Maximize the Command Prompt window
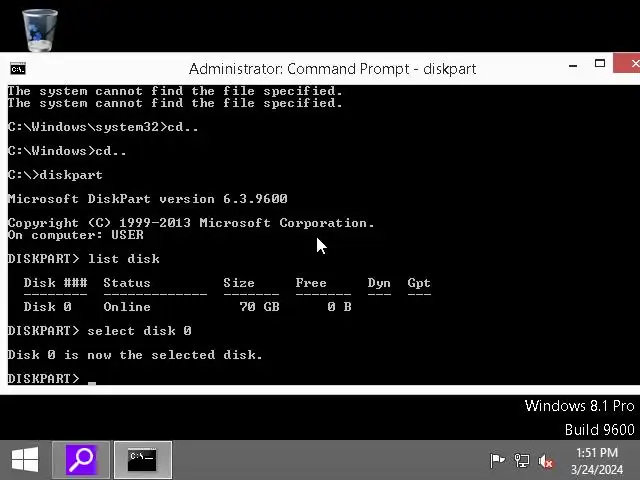Image resolution: width=640 pixels, height=480 pixels. pos(600,64)
